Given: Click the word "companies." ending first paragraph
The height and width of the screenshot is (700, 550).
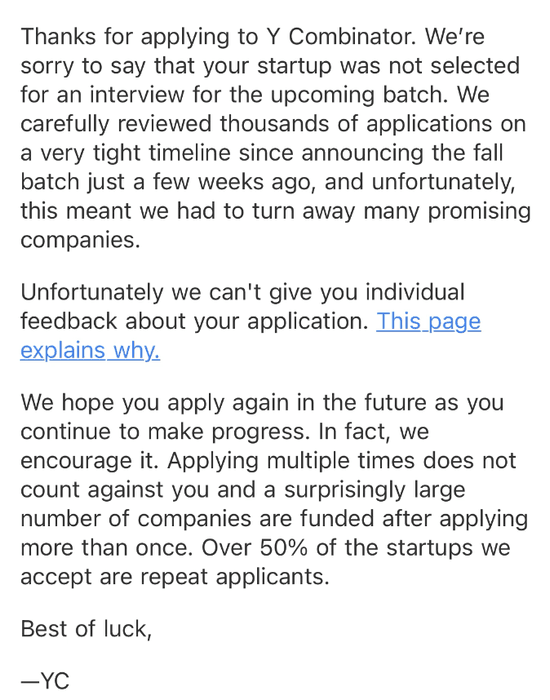Looking at the screenshot, I should coord(80,241).
